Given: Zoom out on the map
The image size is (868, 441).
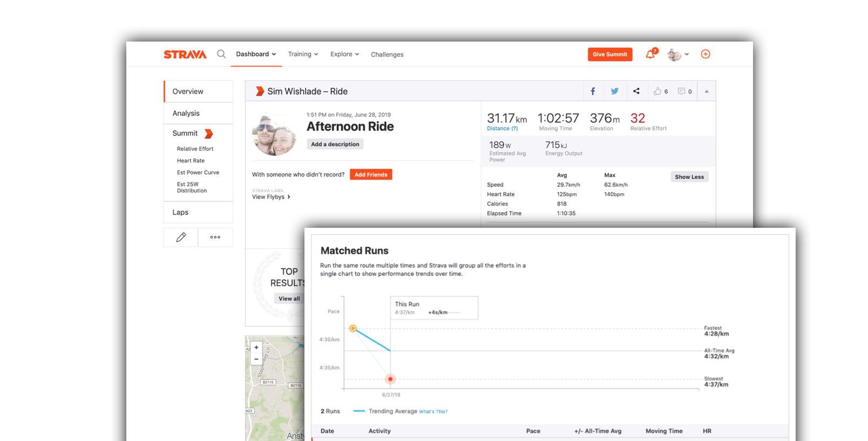Looking at the screenshot, I should click(x=256, y=359).
